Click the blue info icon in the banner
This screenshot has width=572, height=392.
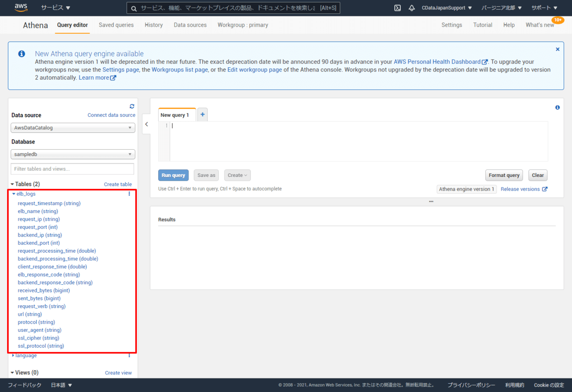pyautogui.click(x=22, y=54)
